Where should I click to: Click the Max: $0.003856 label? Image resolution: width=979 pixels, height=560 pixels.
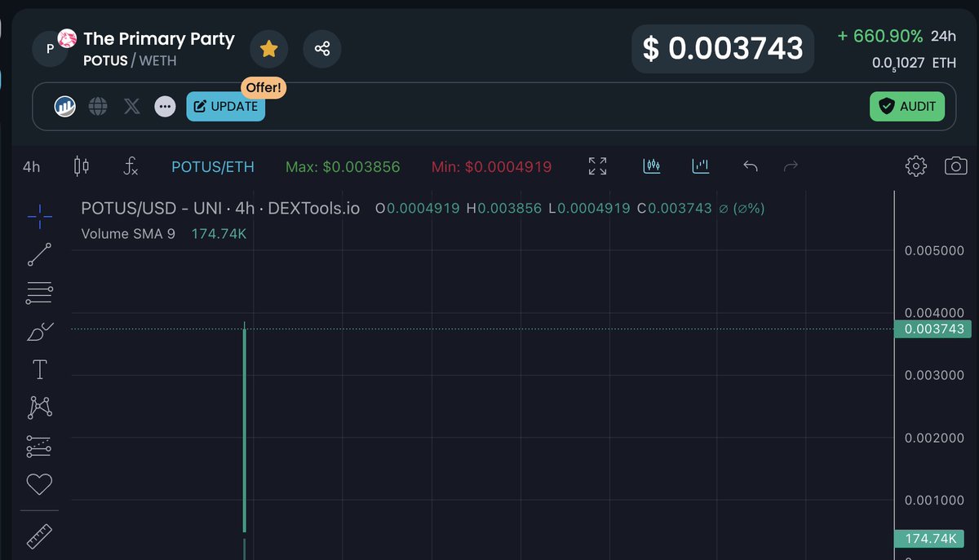click(343, 167)
